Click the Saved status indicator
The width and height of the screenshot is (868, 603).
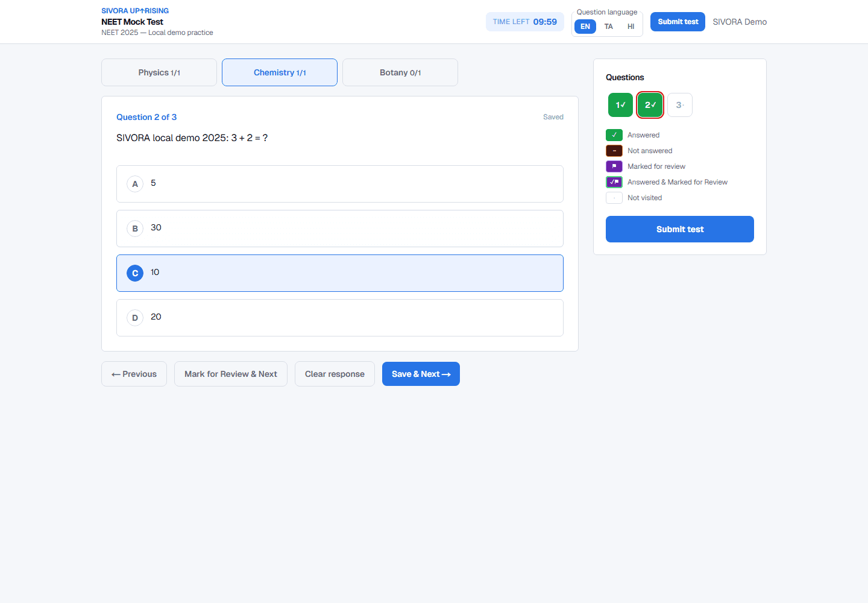[x=553, y=117]
